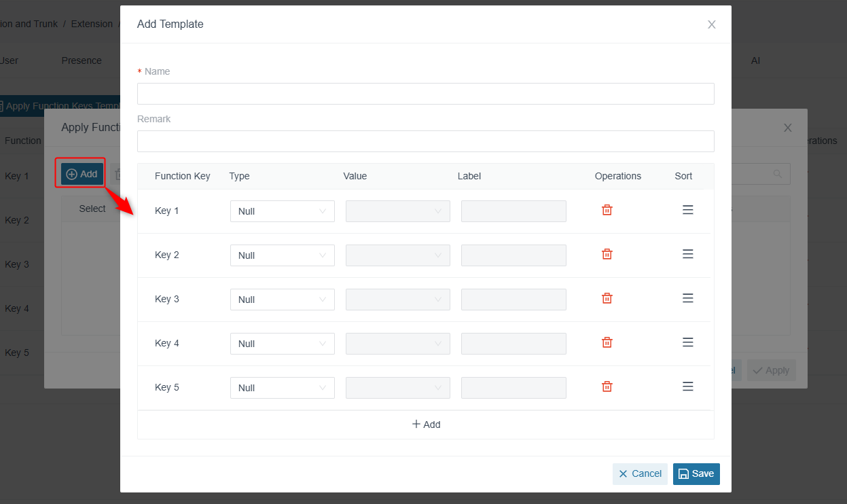
Task: Click the template Name input field
Action: pos(426,94)
